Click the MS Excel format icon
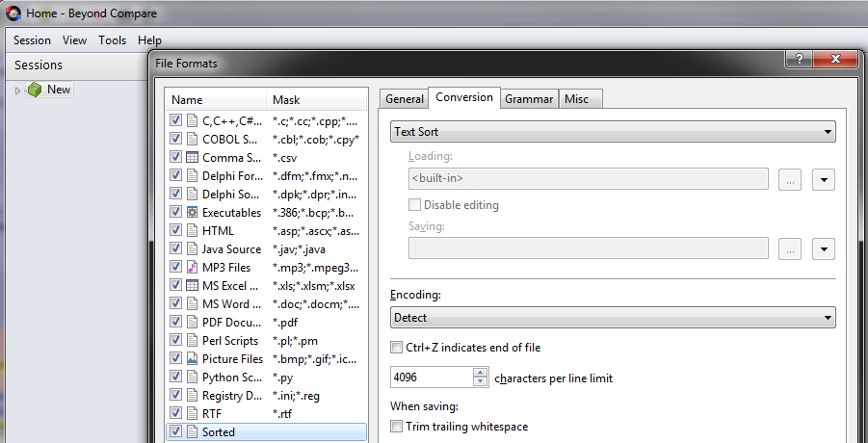The width and height of the screenshot is (868, 443). pyautogui.click(x=193, y=286)
